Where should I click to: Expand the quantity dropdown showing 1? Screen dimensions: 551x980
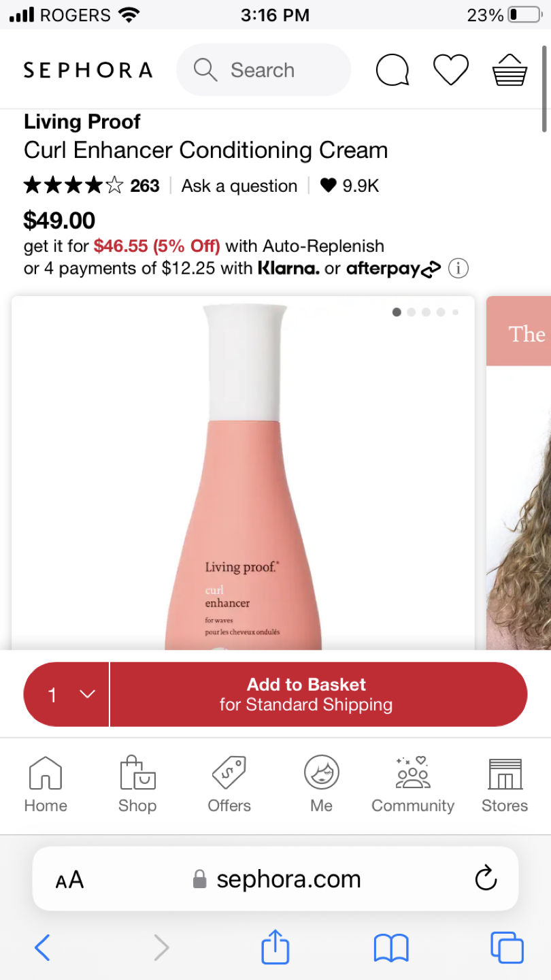(x=67, y=694)
